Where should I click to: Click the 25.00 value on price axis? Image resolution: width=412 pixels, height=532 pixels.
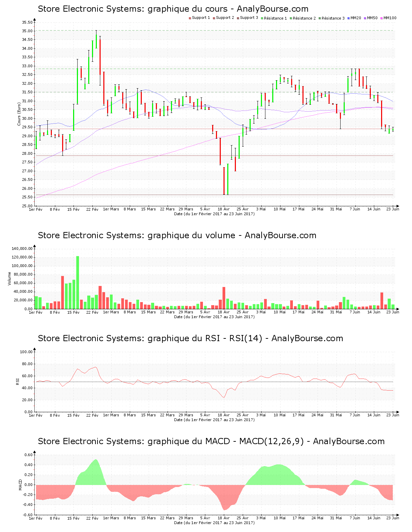coord(27,206)
